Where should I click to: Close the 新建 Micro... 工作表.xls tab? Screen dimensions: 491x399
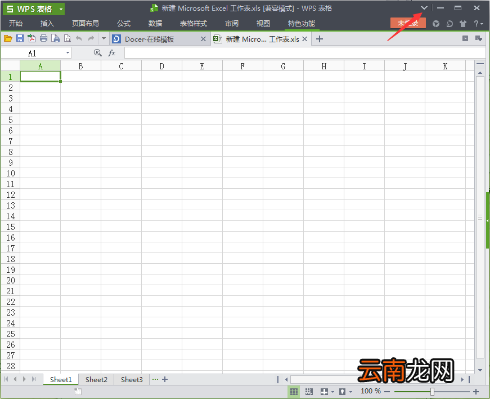[x=305, y=39]
